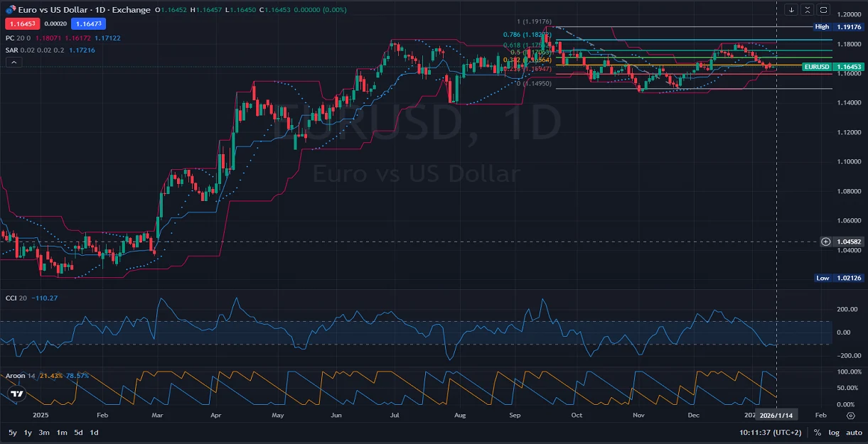This screenshot has width=868, height=444.
Task: Open the timezone menu showing UTC+2
Action: tap(771, 433)
